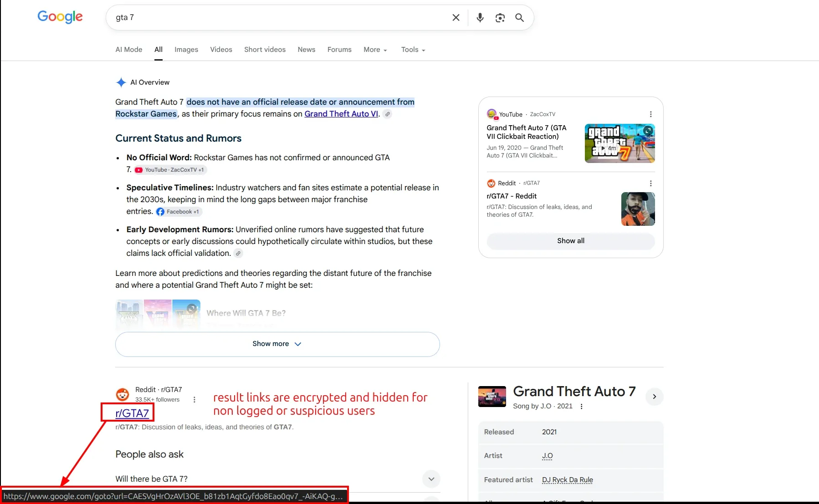Click the 'Where Will GTA 7 Be?' title
Image resolution: width=819 pixels, height=504 pixels.
tap(246, 314)
